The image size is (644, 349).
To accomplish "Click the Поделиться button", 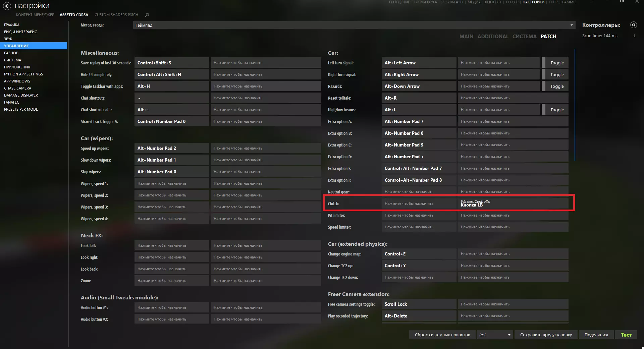I will click(596, 335).
